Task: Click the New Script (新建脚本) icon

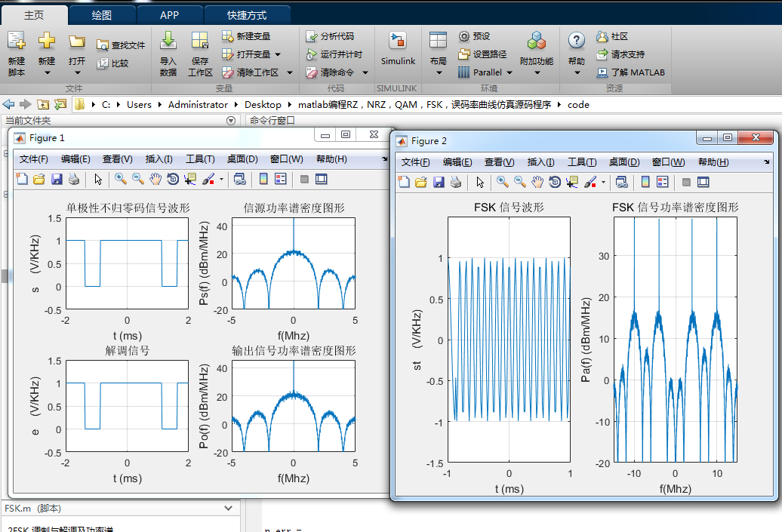Action: [x=17, y=41]
